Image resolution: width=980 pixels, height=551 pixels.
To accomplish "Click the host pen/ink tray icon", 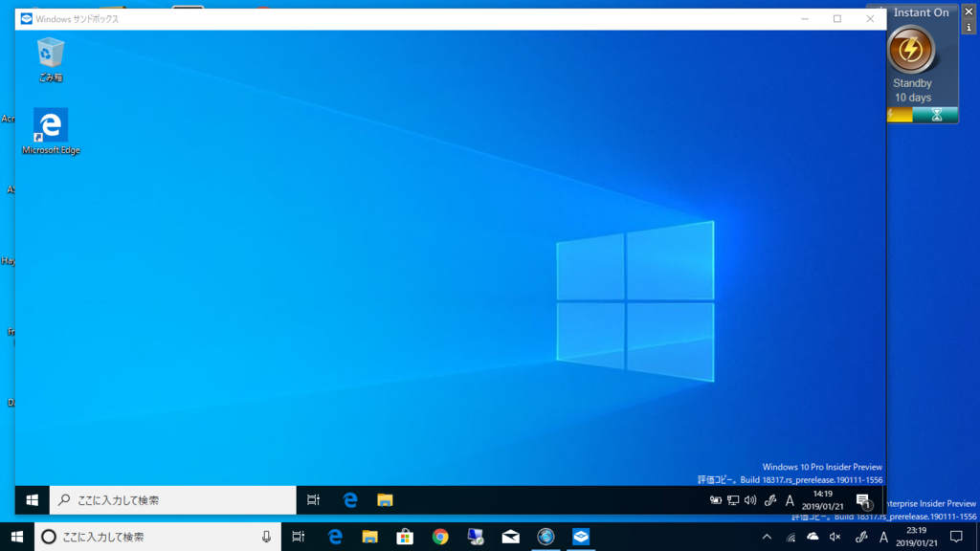I will [x=861, y=537].
